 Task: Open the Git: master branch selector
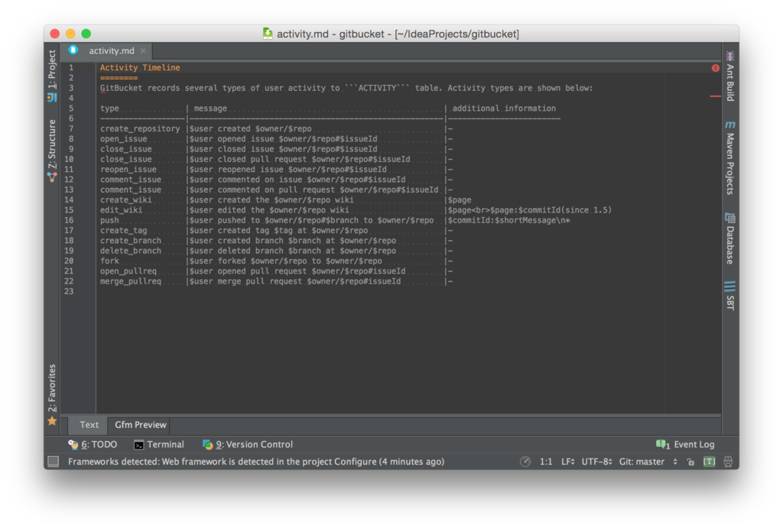point(648,462)
